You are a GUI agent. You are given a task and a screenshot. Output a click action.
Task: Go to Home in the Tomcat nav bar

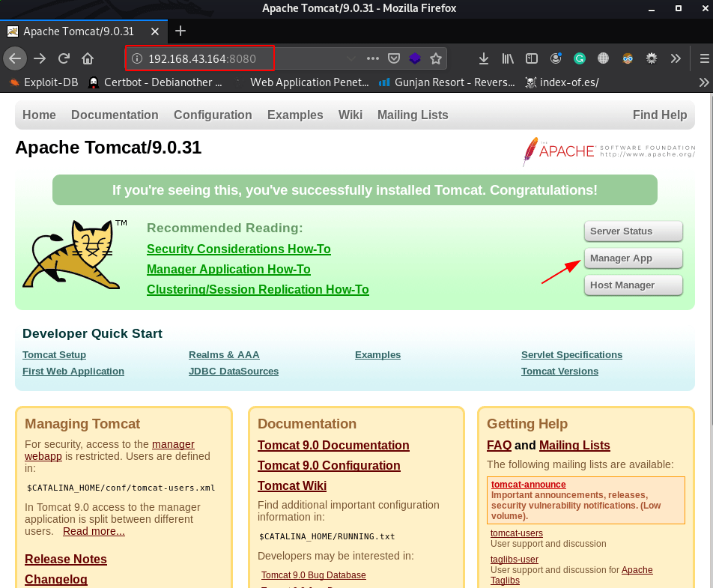pos(39,115)
